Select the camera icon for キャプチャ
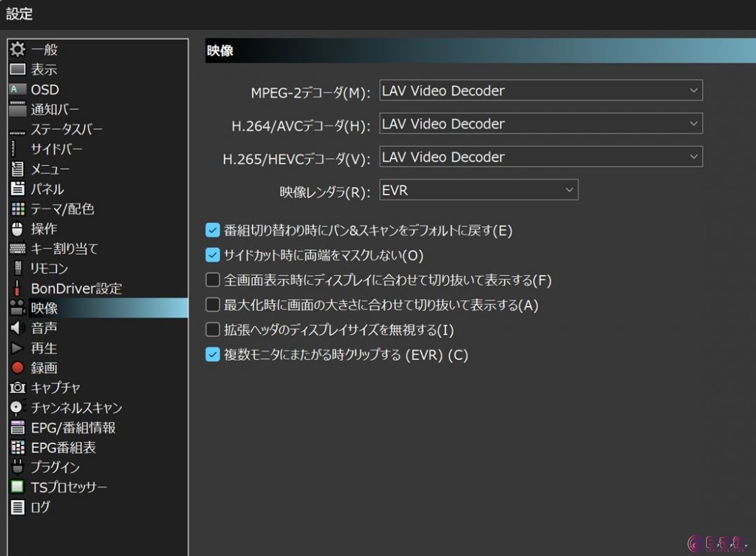Image resolution: width=756 pixels, height=556 pixels. 17,387
